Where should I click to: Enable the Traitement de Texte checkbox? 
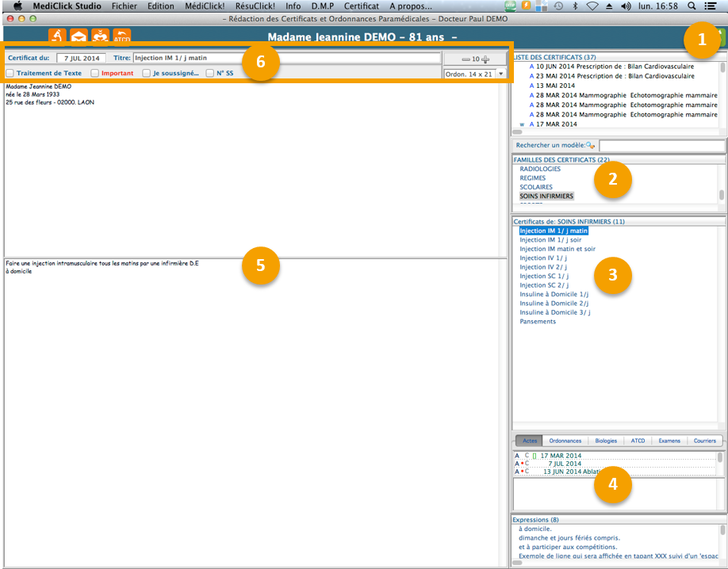point(10,74)
